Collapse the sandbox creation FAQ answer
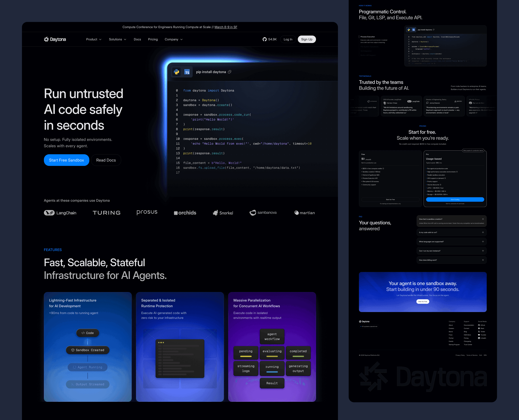Image resolution: width=519 pixels, height=420 pixels. pos(483,219)
